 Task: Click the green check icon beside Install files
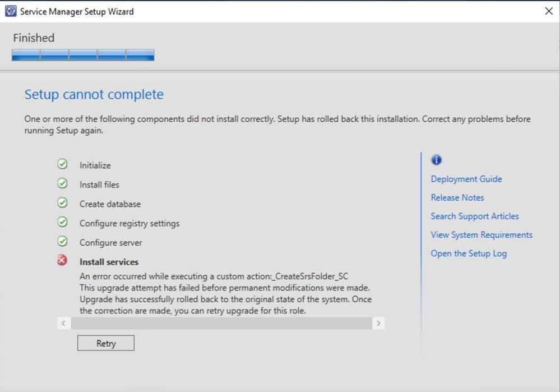click(x=62, y=183)
